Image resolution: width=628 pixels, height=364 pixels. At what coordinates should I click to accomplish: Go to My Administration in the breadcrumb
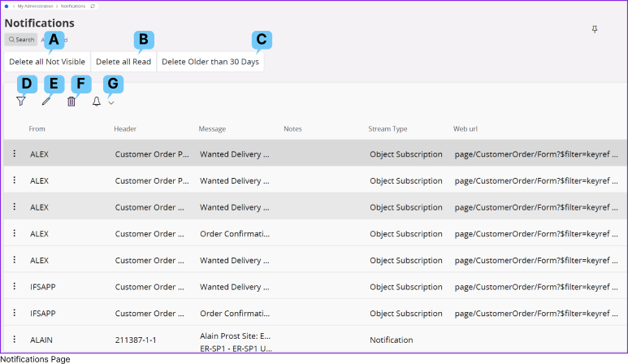[33, 6]
